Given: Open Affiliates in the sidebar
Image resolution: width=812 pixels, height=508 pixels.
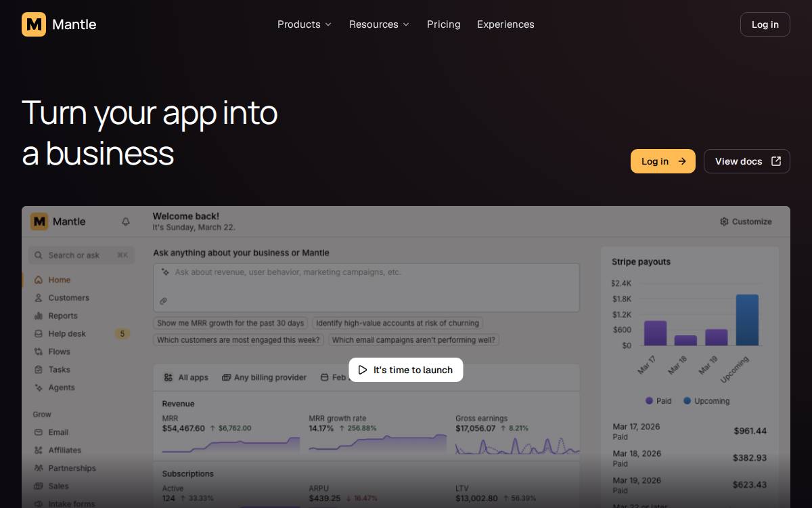Looking at the screenshot, I should coord(81,450).
